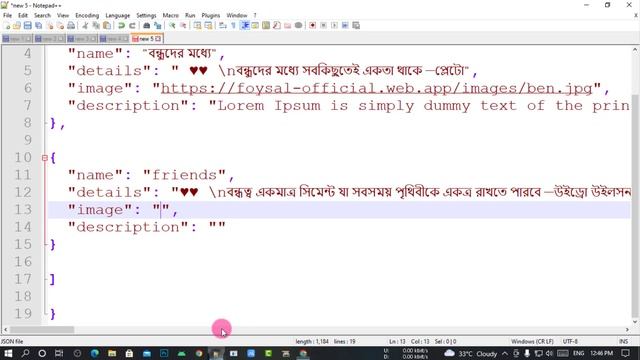
Task: Open Find with the binoculars icon
Action: pyautogui.click(x=147, y=26)
